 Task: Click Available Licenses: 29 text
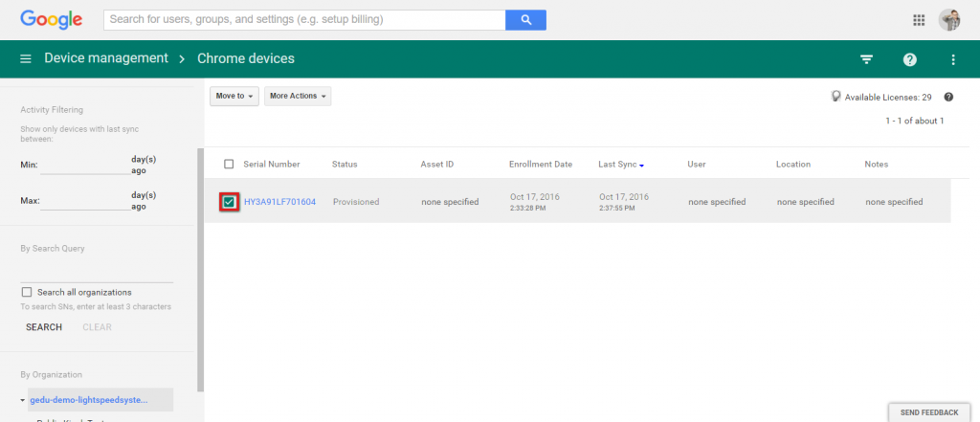[888, 98]
